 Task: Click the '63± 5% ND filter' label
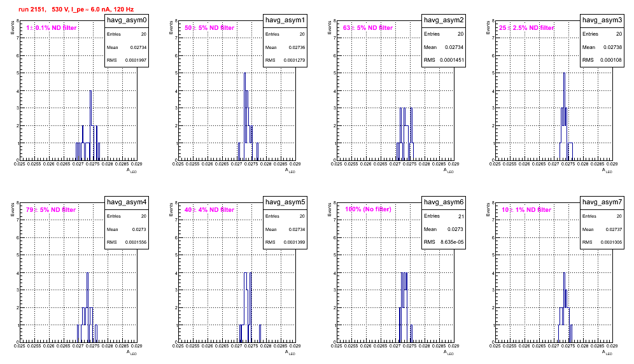click(x=368, y=28)
